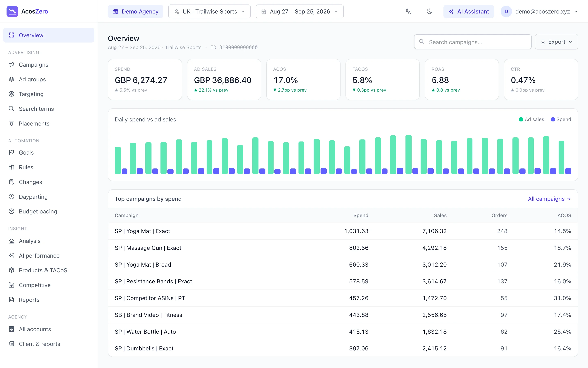Click the Spend legend color dot

[553, 119]
